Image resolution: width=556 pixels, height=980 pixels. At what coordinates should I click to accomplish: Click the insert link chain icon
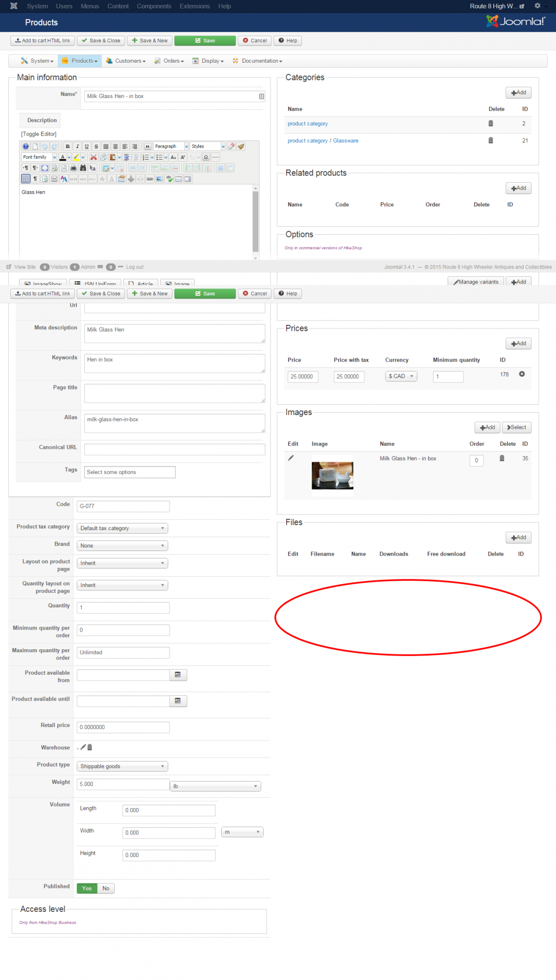pyautogui.click(x=150, y=179)
